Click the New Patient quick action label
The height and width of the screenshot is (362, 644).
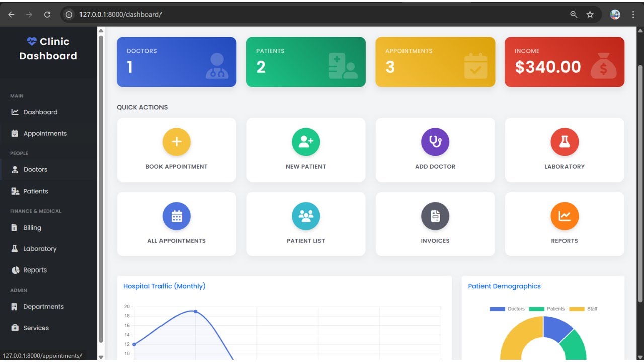coord(306,167)
